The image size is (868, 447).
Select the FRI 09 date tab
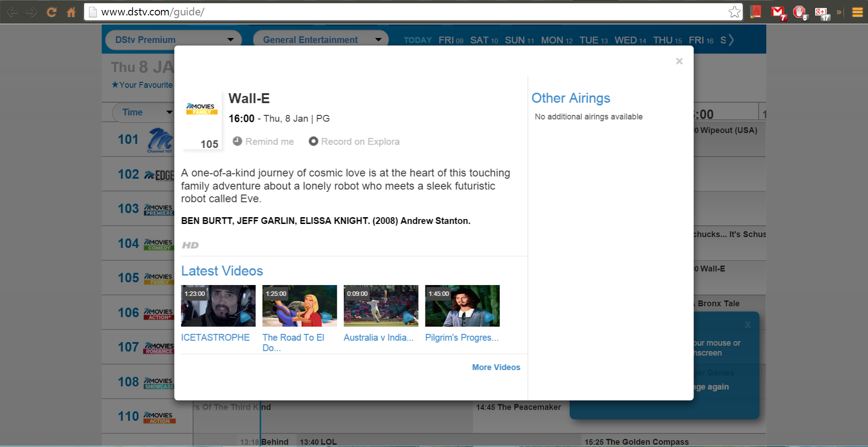tap(451, 40)
